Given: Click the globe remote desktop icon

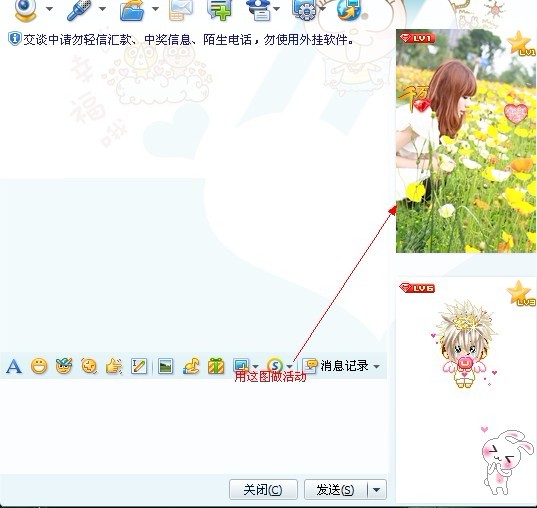Looking at the screenshot, I should 349,10.
